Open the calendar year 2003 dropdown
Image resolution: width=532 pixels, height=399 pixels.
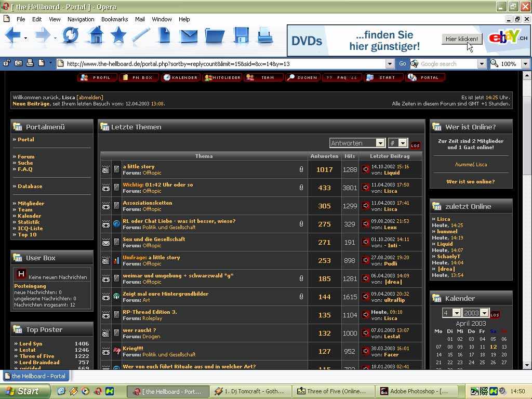(484, 313)
